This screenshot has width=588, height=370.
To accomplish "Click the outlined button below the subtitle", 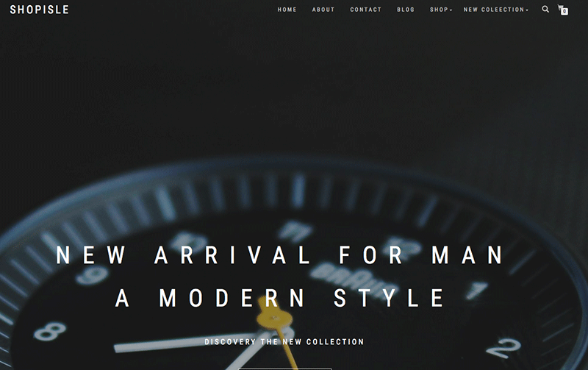I will tap(285, 369).
